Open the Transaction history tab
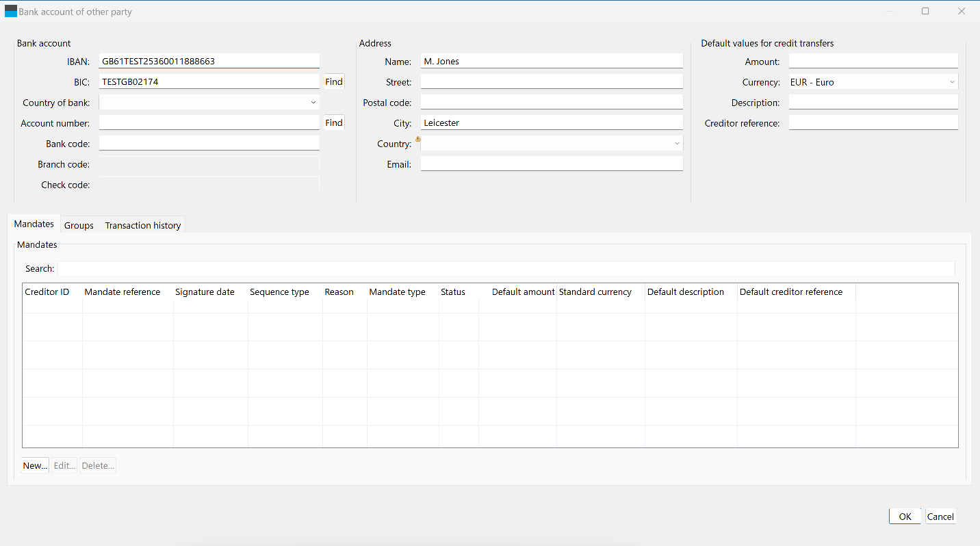Image resolution: width=980 pixels, height=546 pixels. 143,225
